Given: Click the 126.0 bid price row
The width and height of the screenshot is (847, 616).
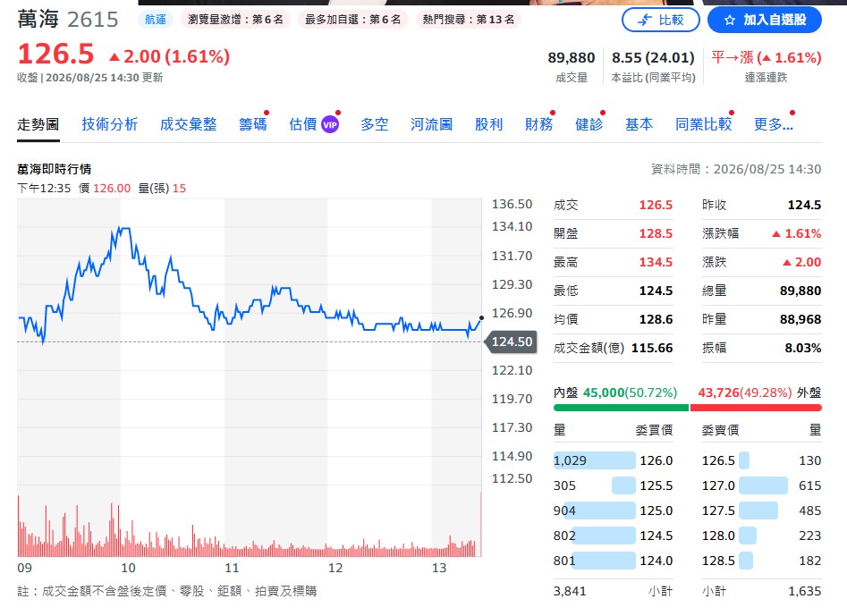Looking at the screenshot, I should [x=613, y=460].
